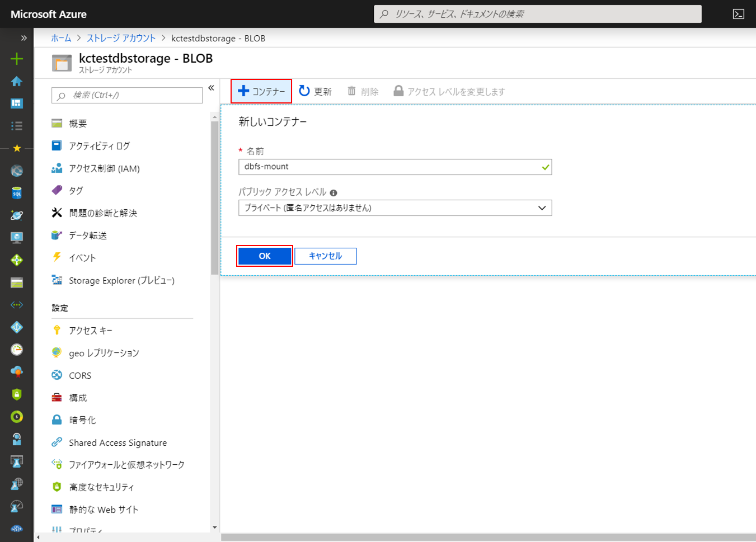Click the resource menu scroll up arrow

(x=214, y=117)
